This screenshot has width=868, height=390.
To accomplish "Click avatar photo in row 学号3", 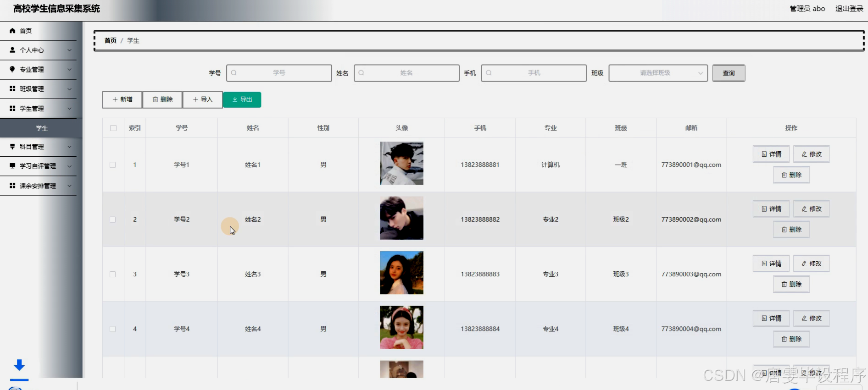I will pos(401,273).
